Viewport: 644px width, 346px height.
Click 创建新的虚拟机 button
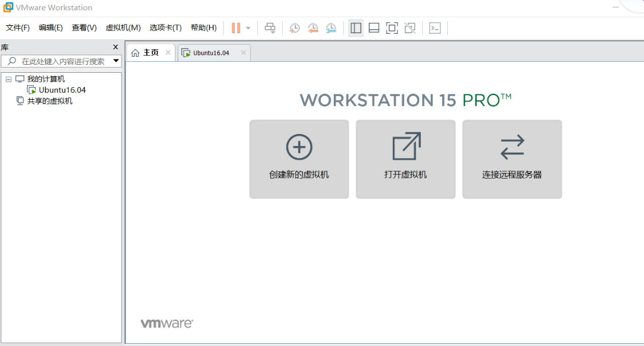(x=299, y=159)
